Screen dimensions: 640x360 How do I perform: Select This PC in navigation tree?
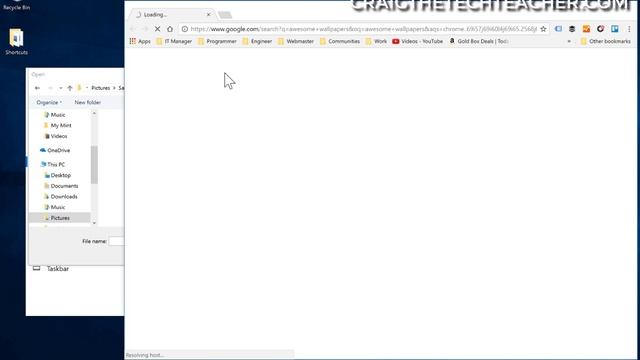point(53,164)
